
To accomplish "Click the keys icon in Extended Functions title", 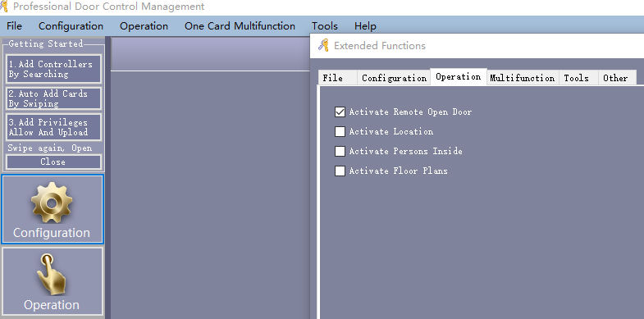I will [324, 45].
